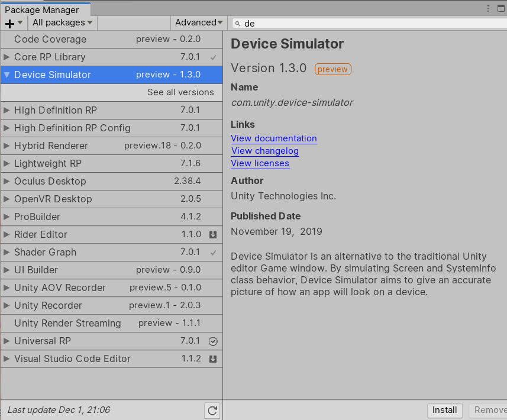Select the Oculus Desktop package name
Image resolution: width=507 pixels, height=420 pixels.
coord(50,182)
